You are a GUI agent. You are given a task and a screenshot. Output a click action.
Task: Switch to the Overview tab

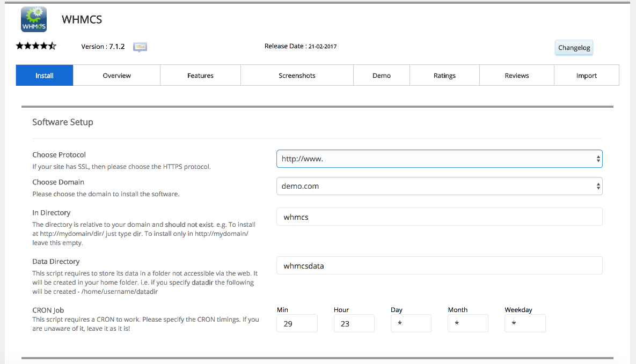[x=117, y=76]
